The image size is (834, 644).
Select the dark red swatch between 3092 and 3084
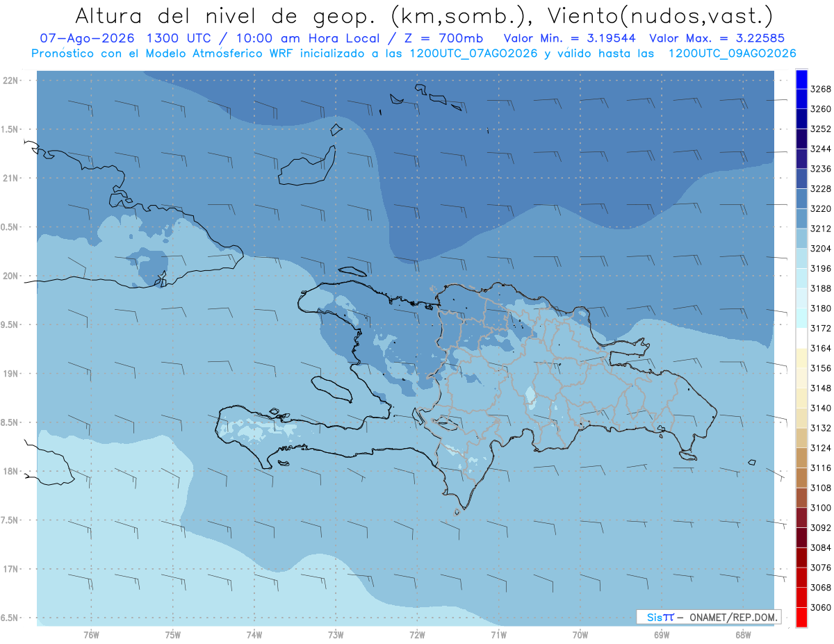click(x=801, y=537)
